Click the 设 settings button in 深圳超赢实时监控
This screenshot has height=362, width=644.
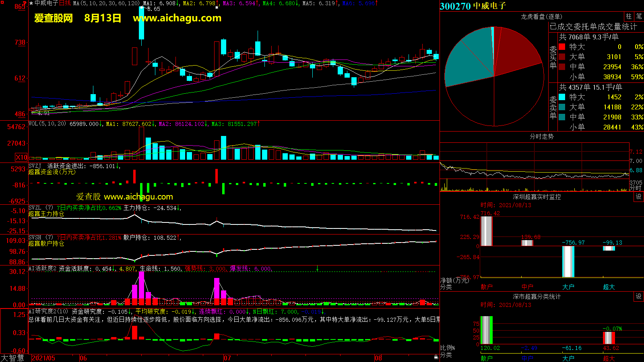point(638,197)
